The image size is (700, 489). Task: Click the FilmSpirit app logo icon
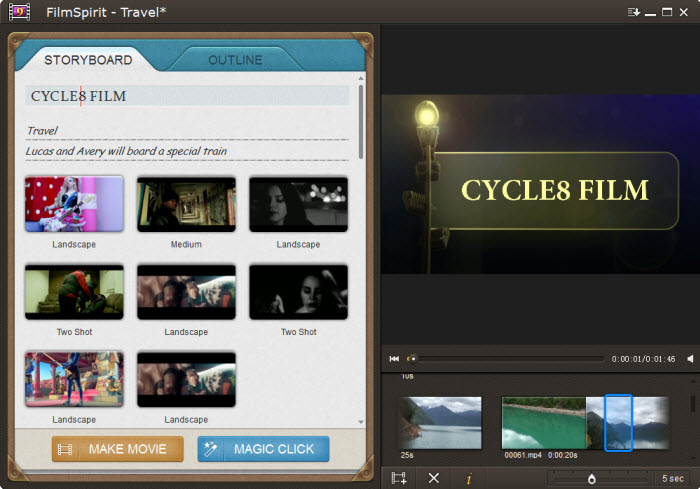(x=20, y=12)
